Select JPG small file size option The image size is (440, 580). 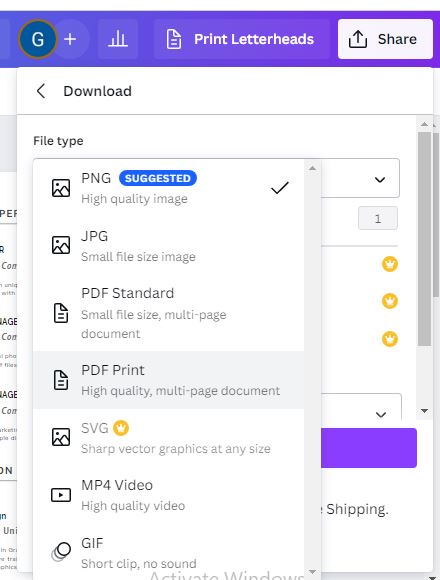(168, 246)
